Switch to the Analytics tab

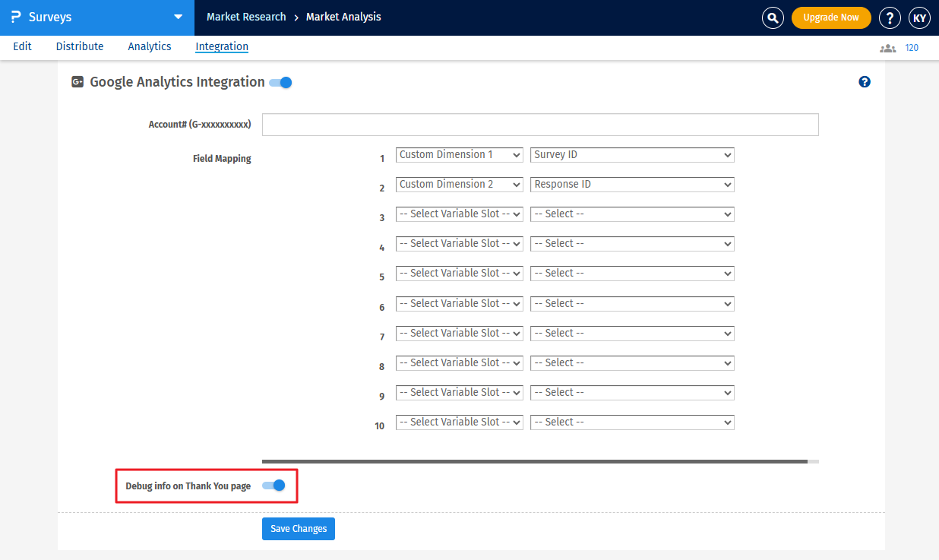pyautogui.click(x=150, y=46)
